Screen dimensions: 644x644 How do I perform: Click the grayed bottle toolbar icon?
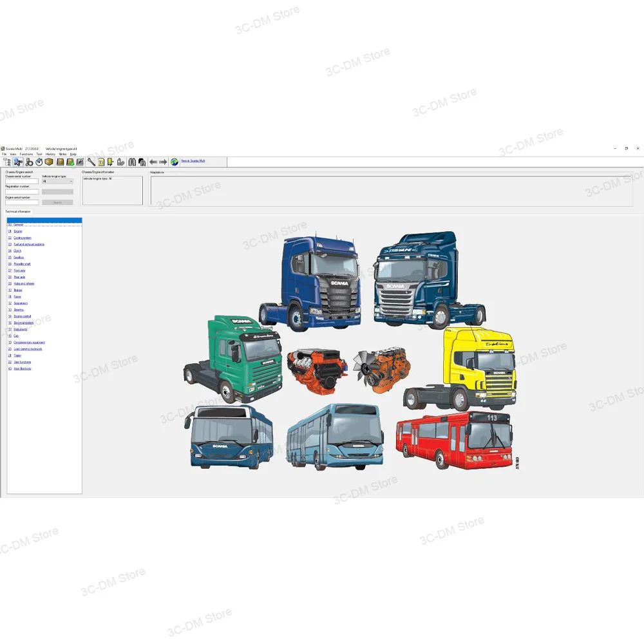(121, 162)
